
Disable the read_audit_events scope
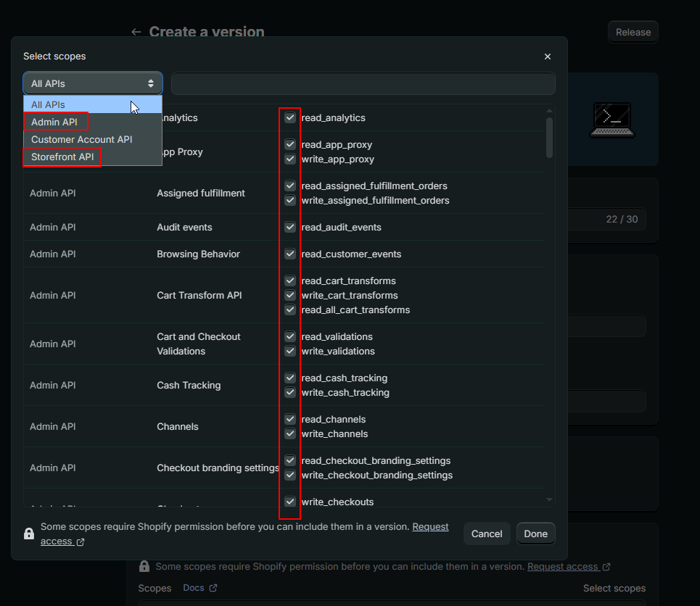point(290,227)
